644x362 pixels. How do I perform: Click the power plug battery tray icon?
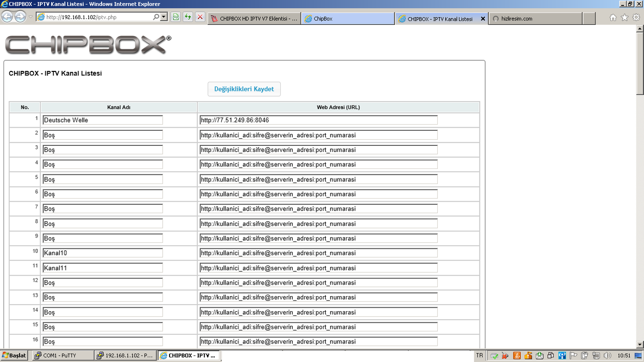click(x=585, y=356)
